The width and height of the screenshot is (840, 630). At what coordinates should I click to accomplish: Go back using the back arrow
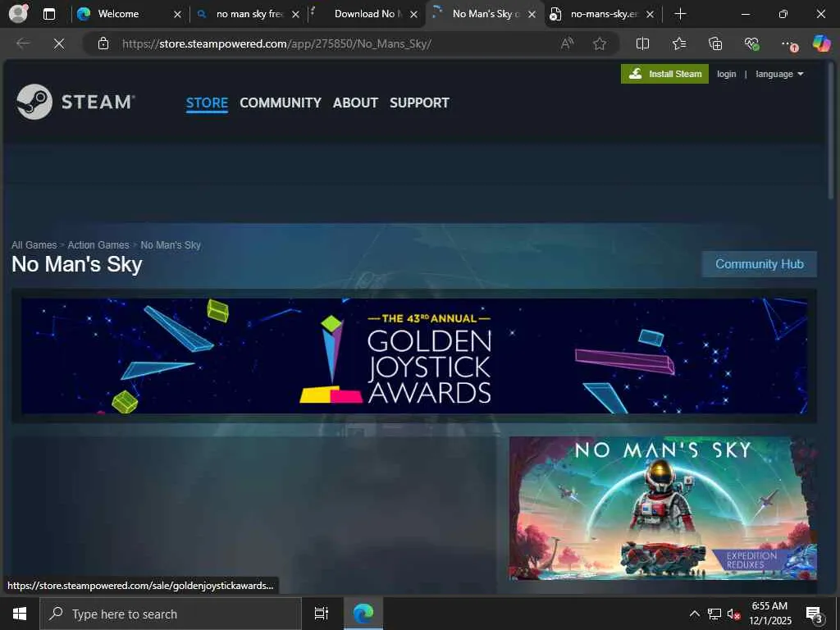click(x=23, y=43)
